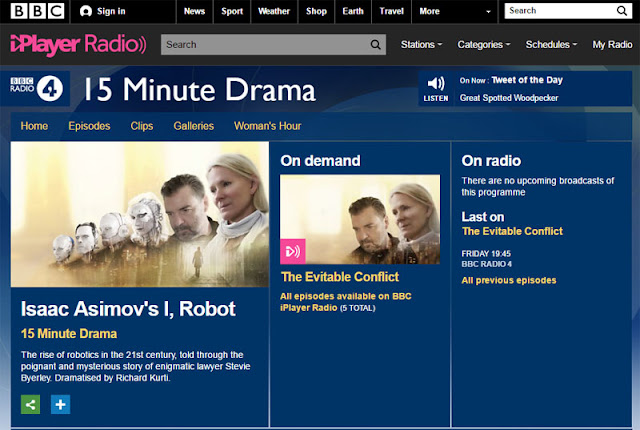Click Great Spotted Woodpecker text
Screen dimensions: 640x430
[509, 98]
